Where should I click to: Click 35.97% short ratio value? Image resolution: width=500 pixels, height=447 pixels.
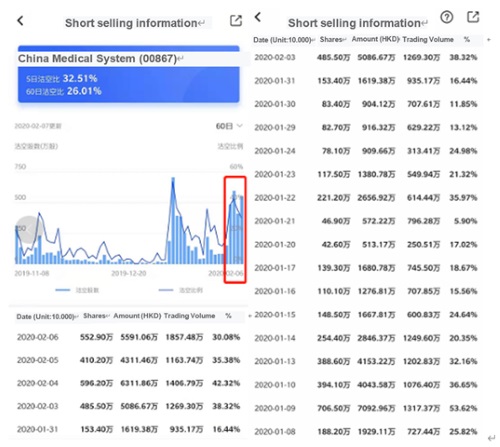[463, 198]
